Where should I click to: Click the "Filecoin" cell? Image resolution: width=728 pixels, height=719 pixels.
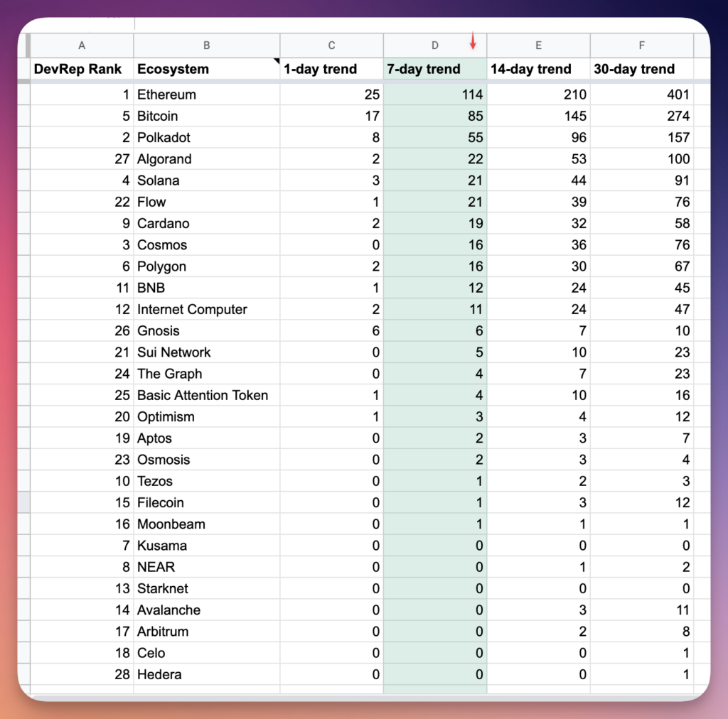tap(207, 503)
